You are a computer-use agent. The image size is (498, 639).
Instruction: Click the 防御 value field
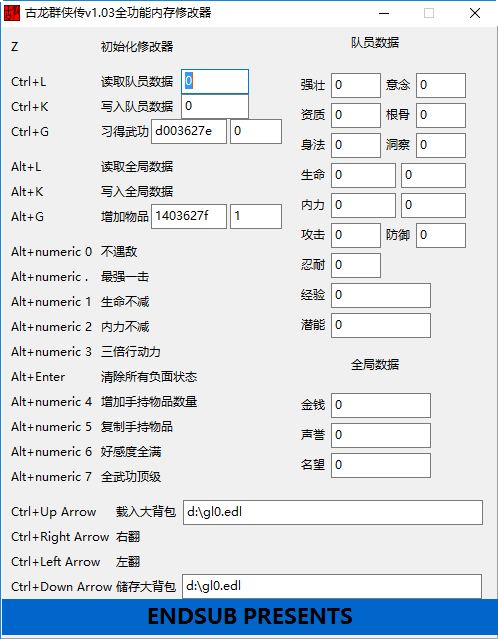pyautogui.click(x=441, y=236)
